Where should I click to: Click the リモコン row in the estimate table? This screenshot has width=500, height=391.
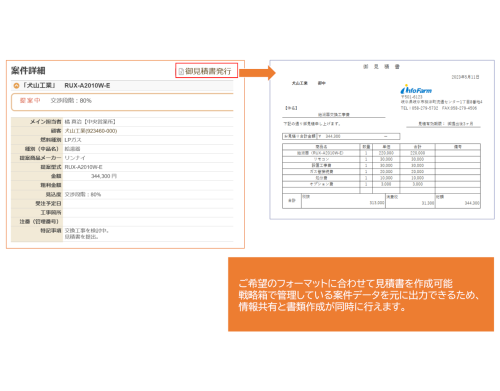pos(381,159)
